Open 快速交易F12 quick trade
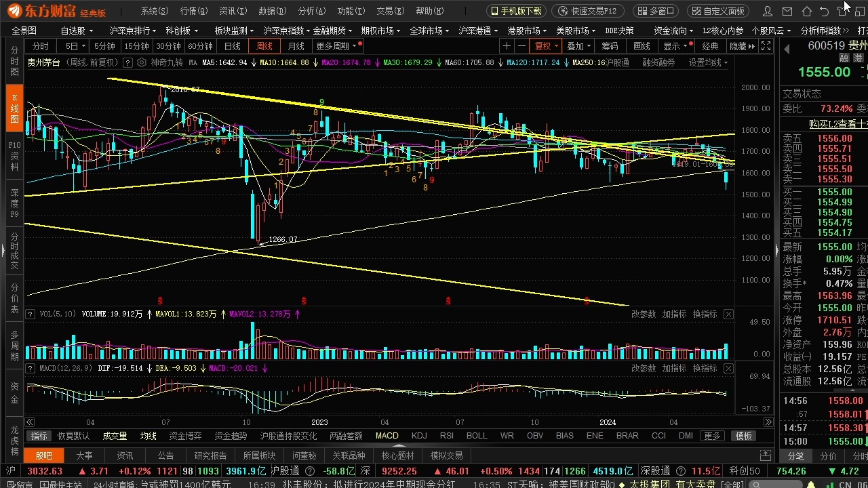The image size is (868, 488). 588,11
